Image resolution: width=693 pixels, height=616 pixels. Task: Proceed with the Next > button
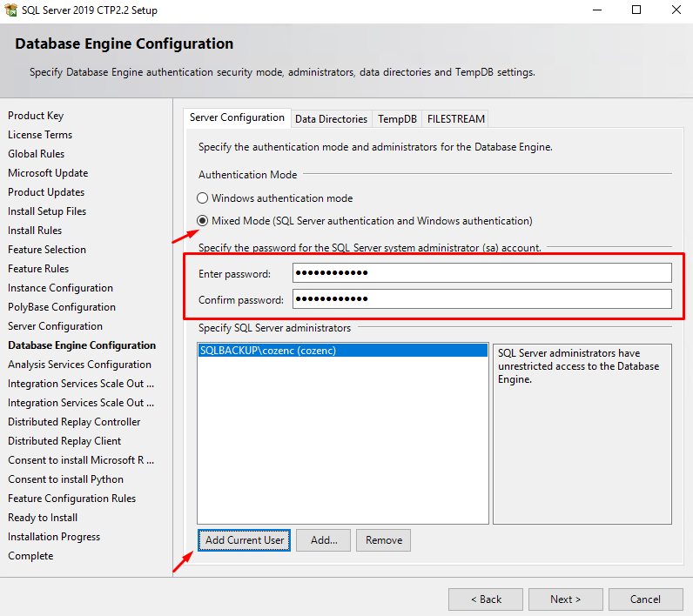click(x=565, y=599)
